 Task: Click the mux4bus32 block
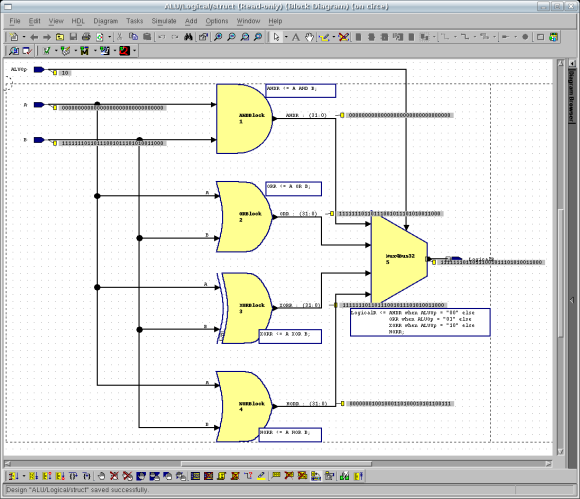pos(399,259)
